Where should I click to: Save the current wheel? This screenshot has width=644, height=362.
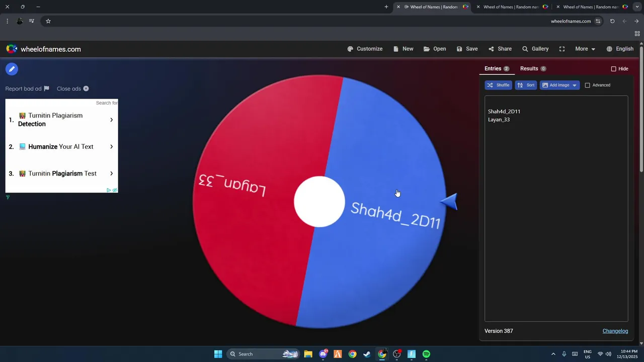[x=467, y=49]
